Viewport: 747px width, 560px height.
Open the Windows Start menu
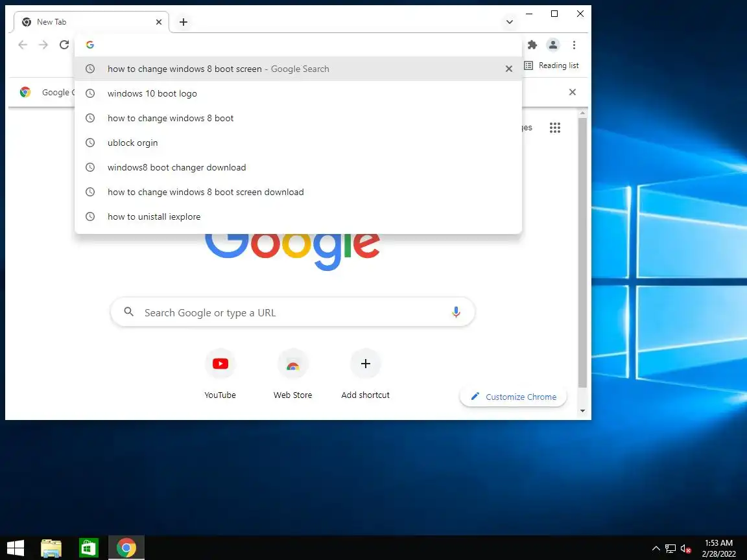[x=16, y=548]
